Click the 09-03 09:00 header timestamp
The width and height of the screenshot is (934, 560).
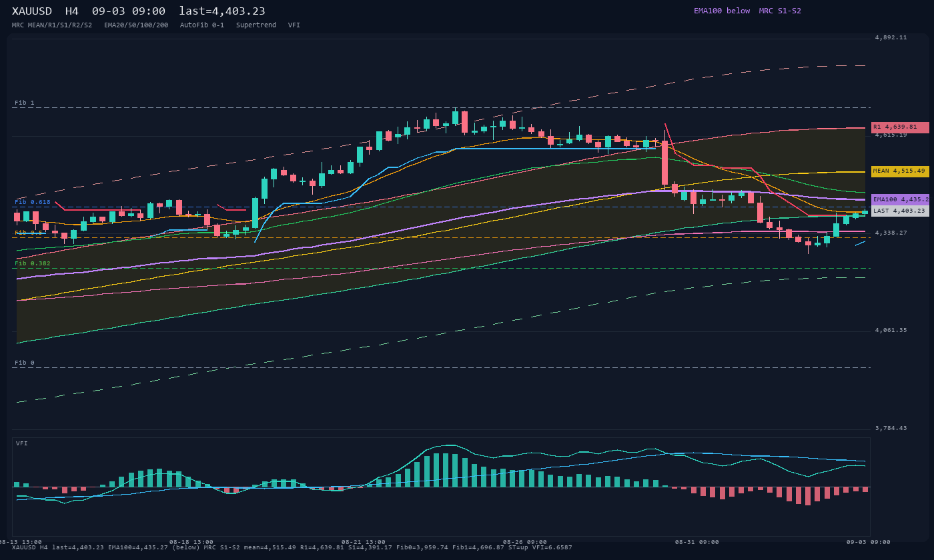(x=129, y=11)
